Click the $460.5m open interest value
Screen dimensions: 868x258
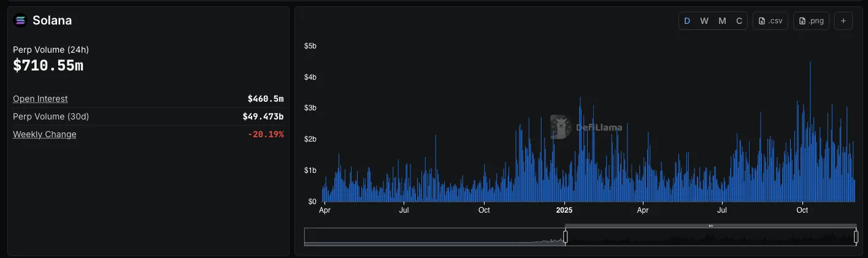coord(266,99)
